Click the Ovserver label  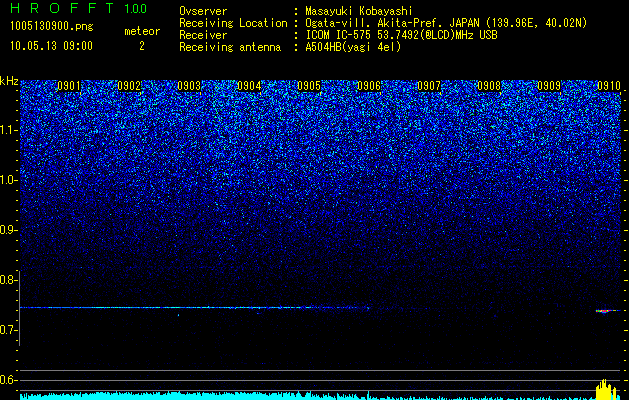203,11
